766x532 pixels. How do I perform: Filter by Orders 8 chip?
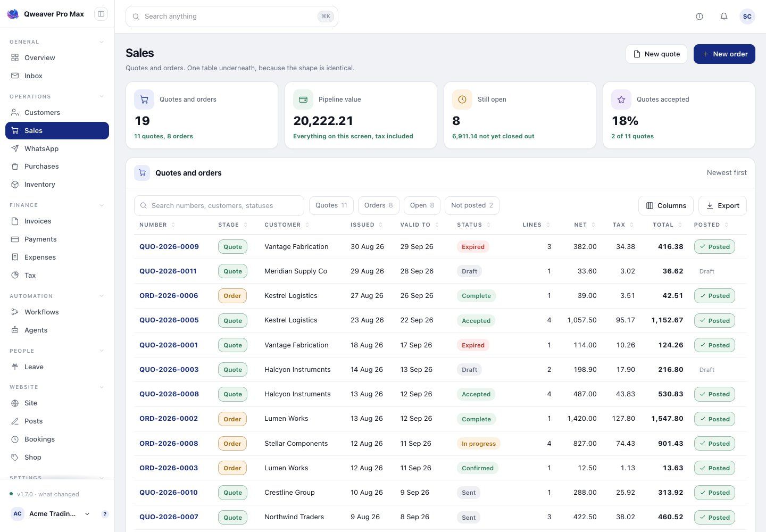coord(378,205)
